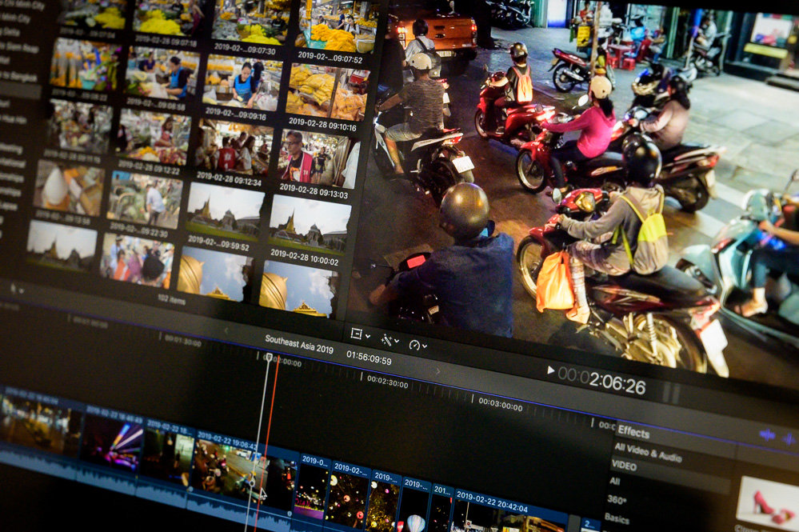Click the clip label 2019-02-...09:59:52
This screenshot has width=799, height=532.
pos(218,243)
